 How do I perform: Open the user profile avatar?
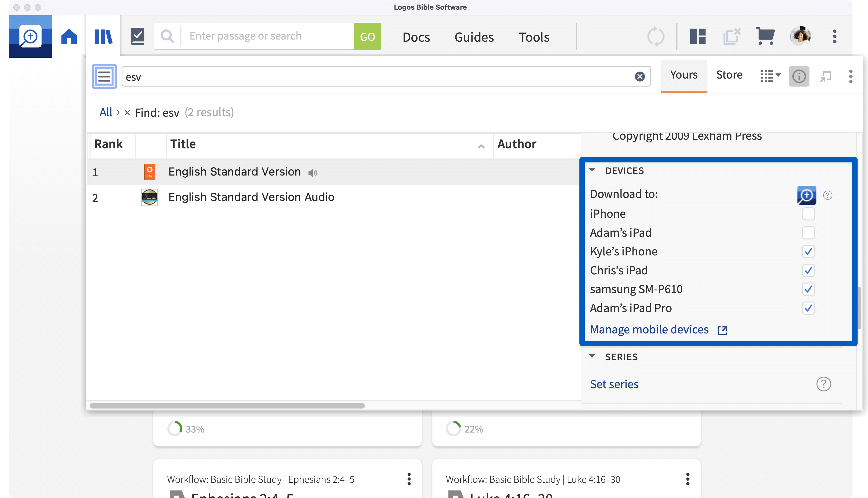coord(800,36)
